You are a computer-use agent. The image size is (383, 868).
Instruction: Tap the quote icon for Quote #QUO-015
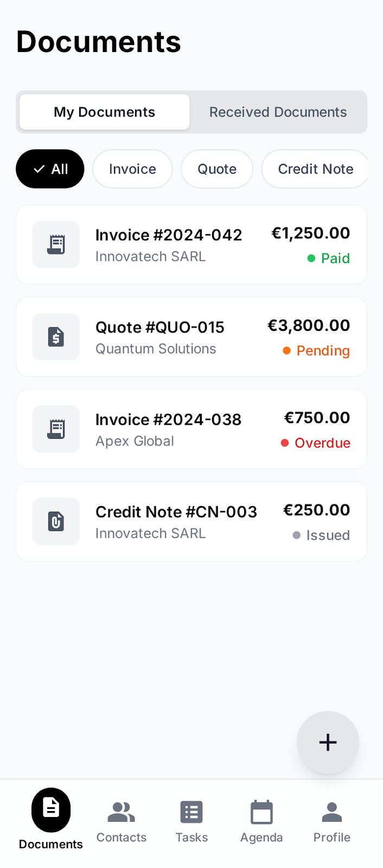[56, 337]
